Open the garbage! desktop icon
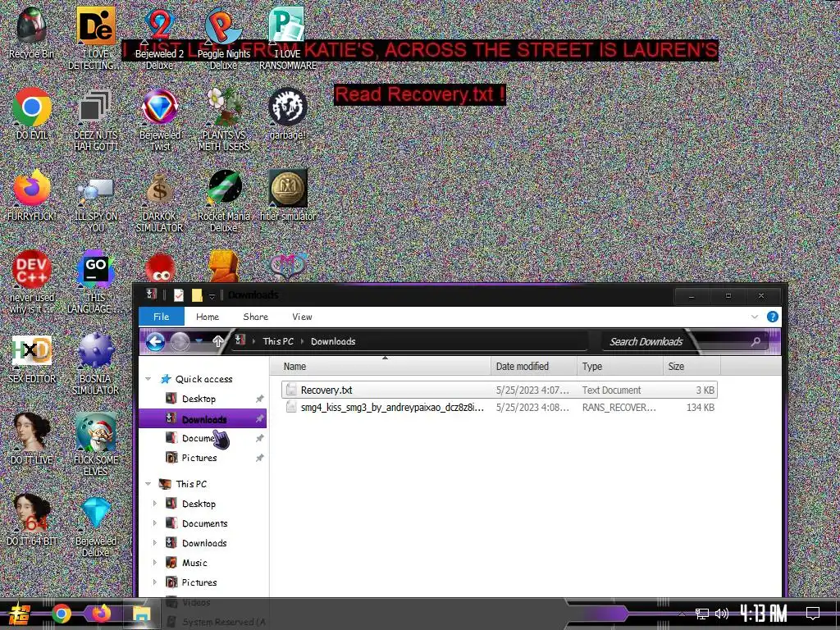 point(288,113)
